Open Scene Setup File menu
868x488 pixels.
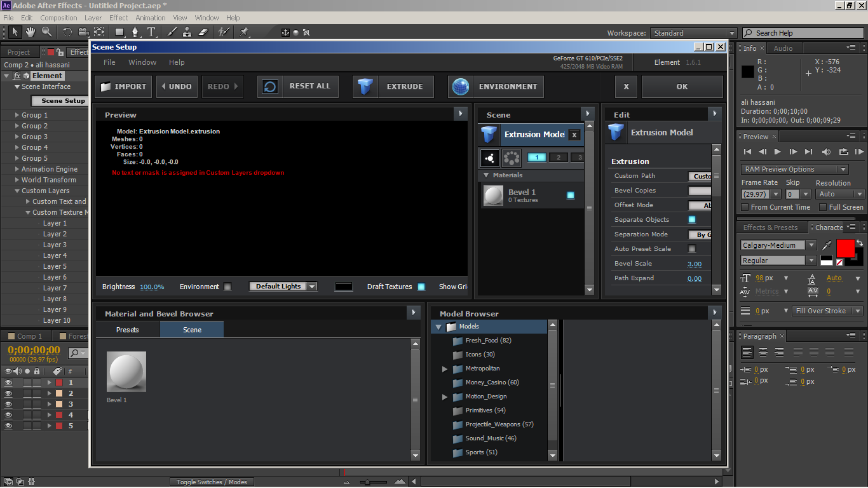point(109,62)
